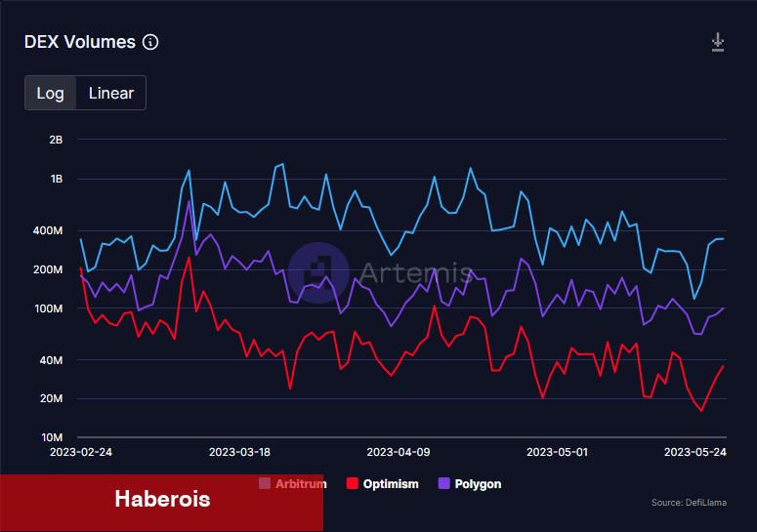The width and height of the screenshot is (757, 532).
Task: Click the red Optimism color swatch
Action: click(x=352, y=483)
